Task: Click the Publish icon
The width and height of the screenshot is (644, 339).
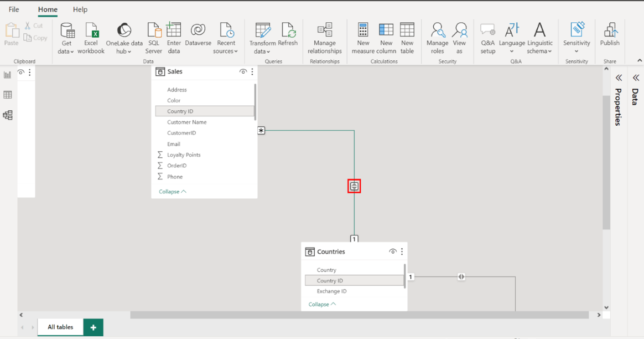Action: point(610,34)
